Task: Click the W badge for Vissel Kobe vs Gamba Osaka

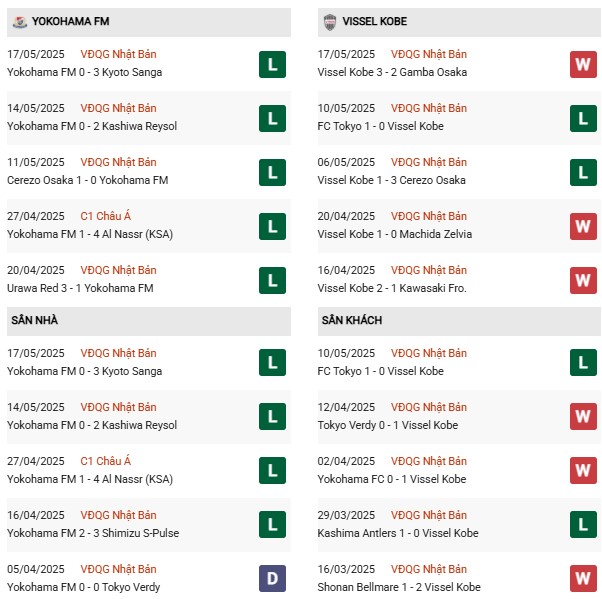Action: coord(583,65)
